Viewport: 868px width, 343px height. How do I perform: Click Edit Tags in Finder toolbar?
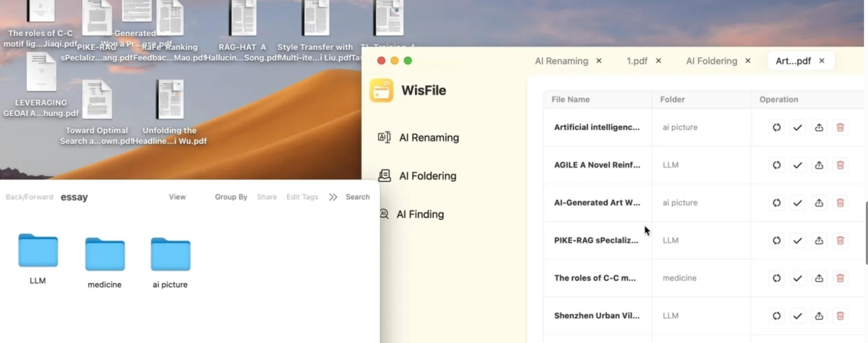pos(302,197)
